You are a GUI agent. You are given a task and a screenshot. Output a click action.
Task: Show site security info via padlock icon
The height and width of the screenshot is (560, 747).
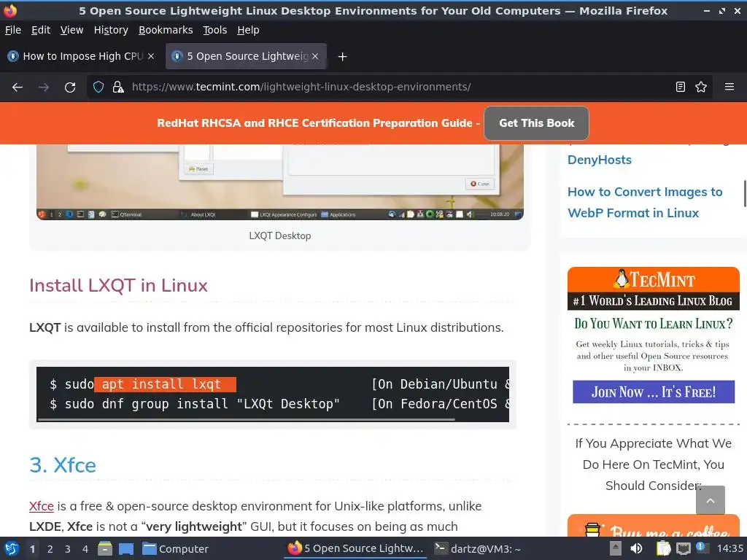117,87
